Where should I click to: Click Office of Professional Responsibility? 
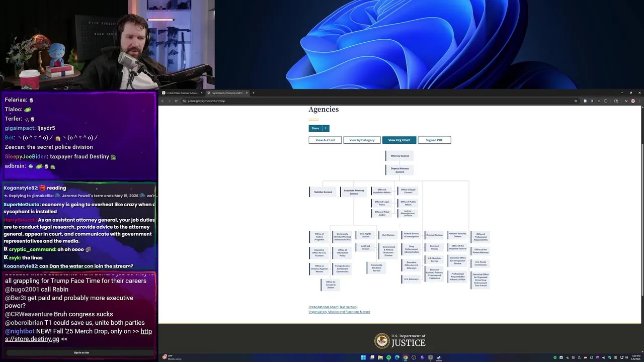[480, 237]
